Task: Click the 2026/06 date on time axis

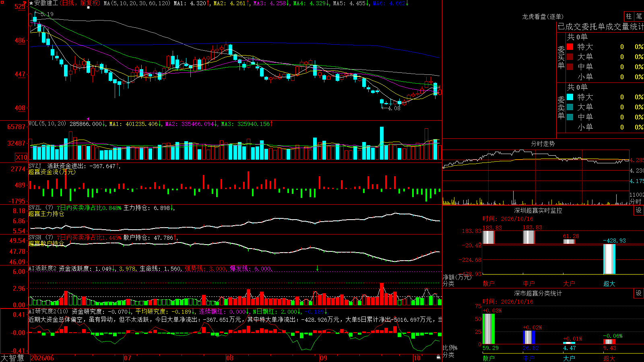Action: pos(42,358)
